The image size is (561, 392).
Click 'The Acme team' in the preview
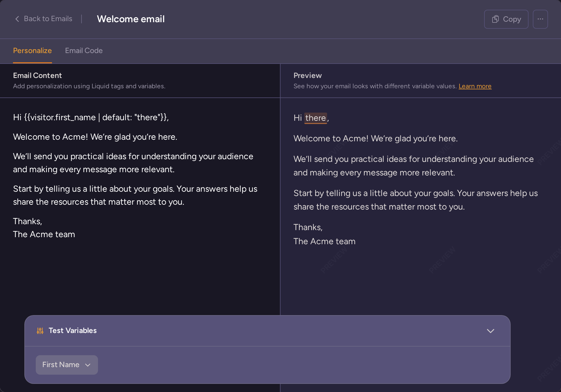coord(324,241)
